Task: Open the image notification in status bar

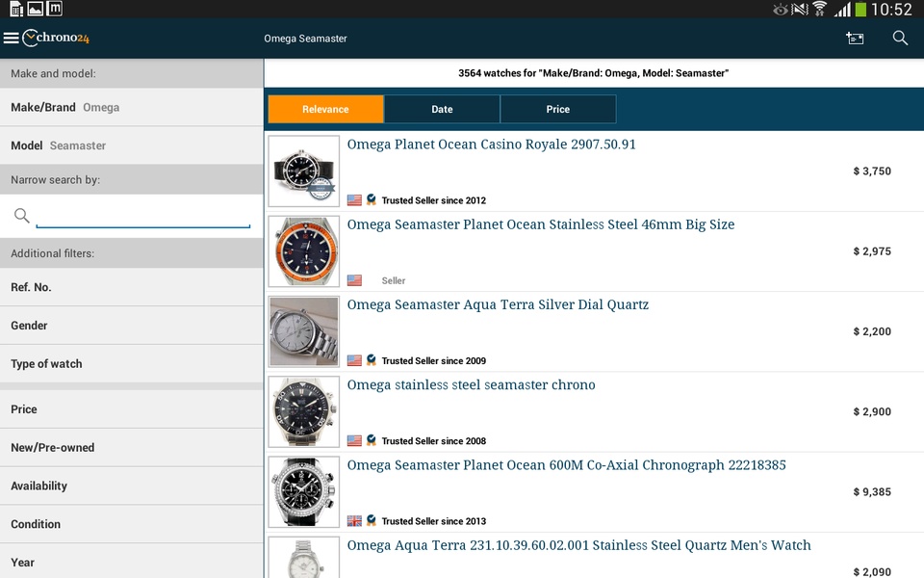Action: point(36,9)
